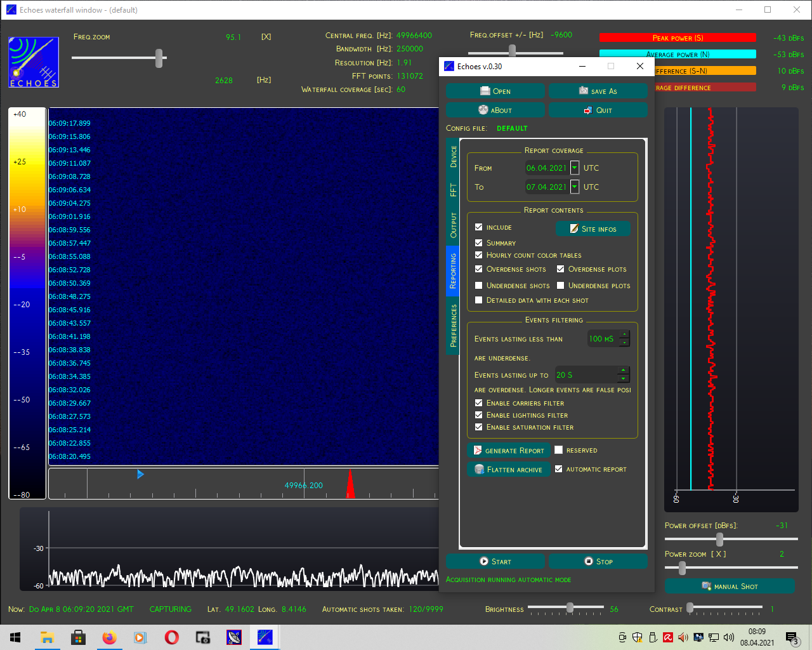Toggle Enable lightings filter

[479, 415]
